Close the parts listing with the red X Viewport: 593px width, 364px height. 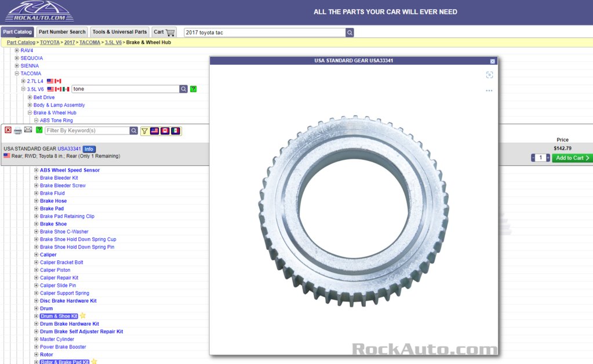(x=8, y=130)
